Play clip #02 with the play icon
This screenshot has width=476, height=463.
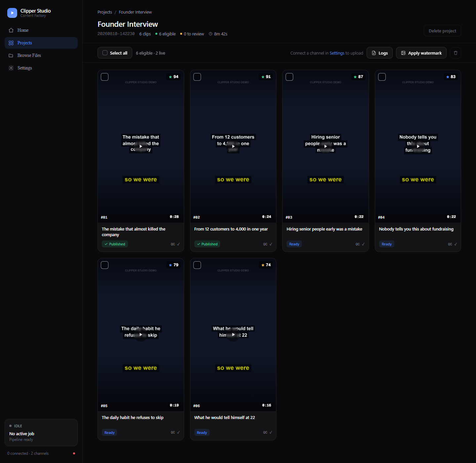(x=233, y=146)
